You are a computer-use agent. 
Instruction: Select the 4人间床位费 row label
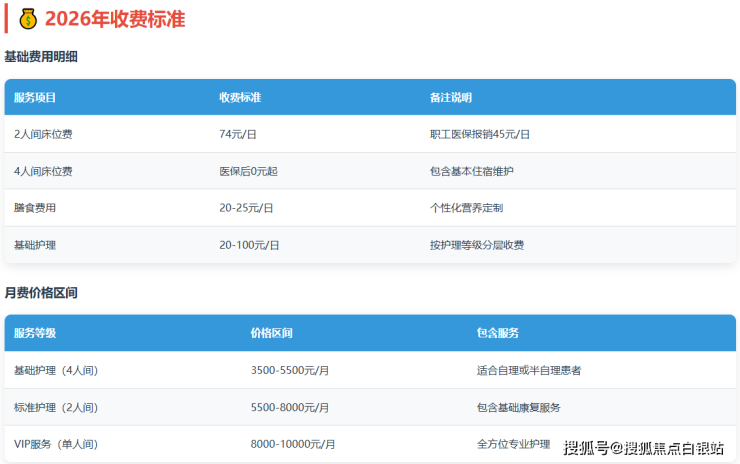pyautogui.click(x=43, y=171)
